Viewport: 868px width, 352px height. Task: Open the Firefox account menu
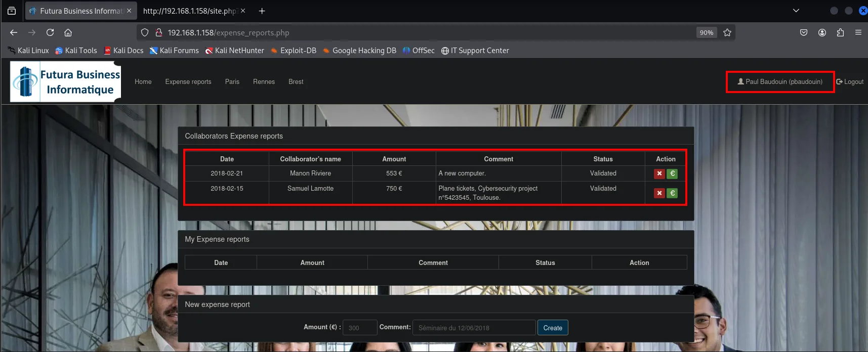[822, 32]
